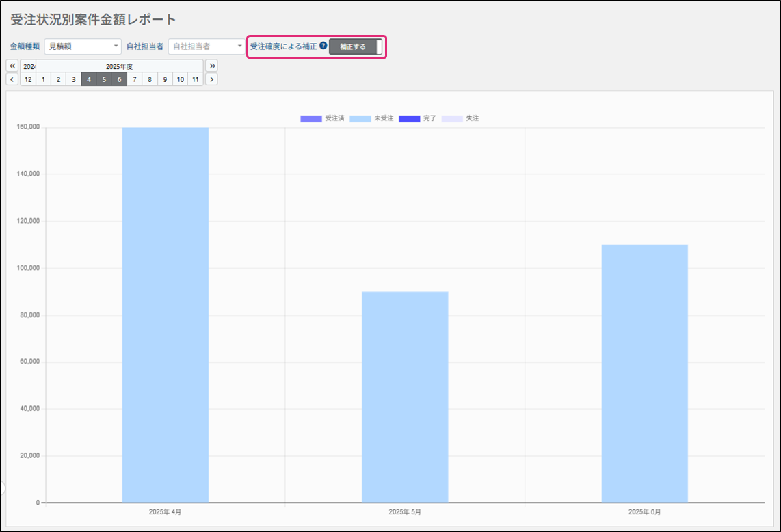Viewport: 781px width, 532px height.
Task: Select month 11 in the month selector
Action: [196, 79]
